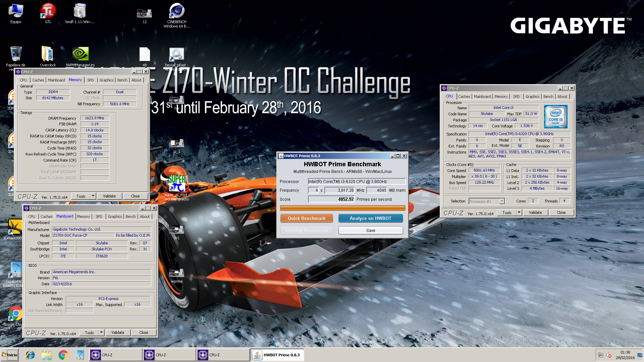Click Validate in memory CPU-Z window
Image resolution: width=644 pixels, height=362 pixels.
tap(109, 196)
